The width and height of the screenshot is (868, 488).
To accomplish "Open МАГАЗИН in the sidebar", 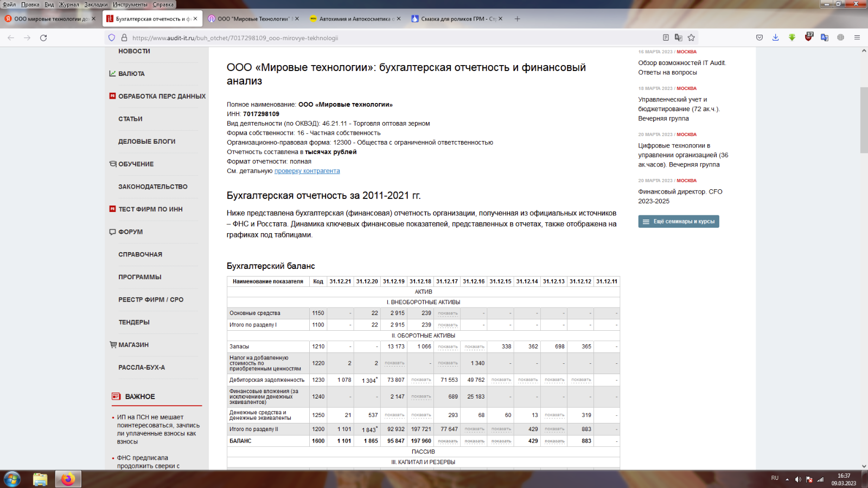I will click(133, 345).
